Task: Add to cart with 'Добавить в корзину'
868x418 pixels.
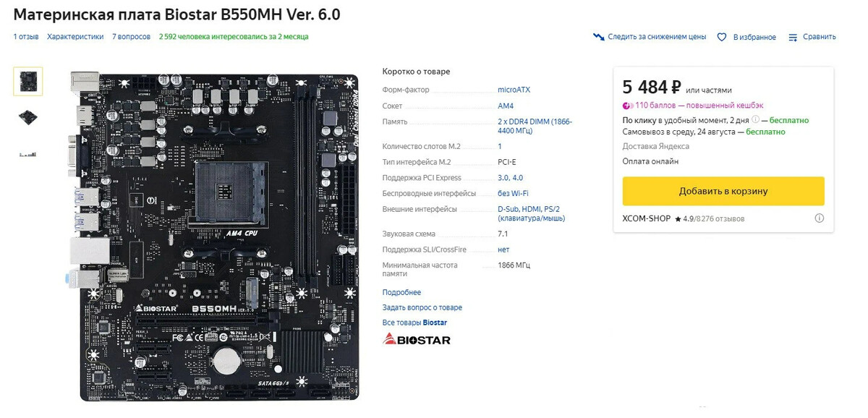Action: coord(723,192)
